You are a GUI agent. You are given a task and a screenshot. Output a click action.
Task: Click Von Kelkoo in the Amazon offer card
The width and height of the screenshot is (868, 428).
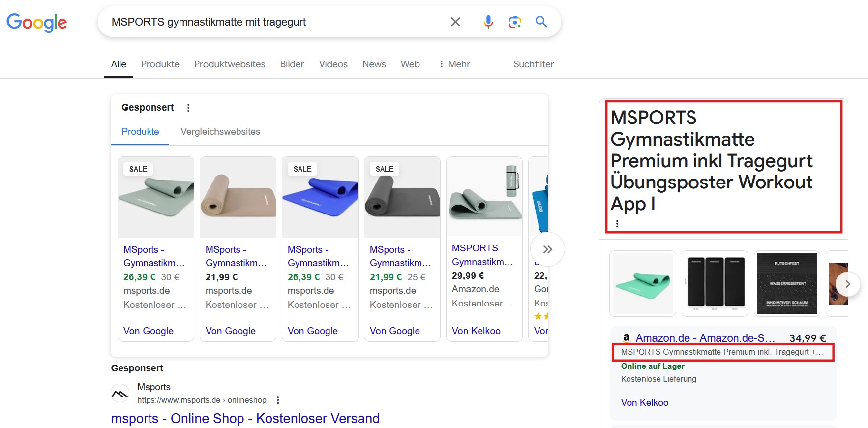644,403
